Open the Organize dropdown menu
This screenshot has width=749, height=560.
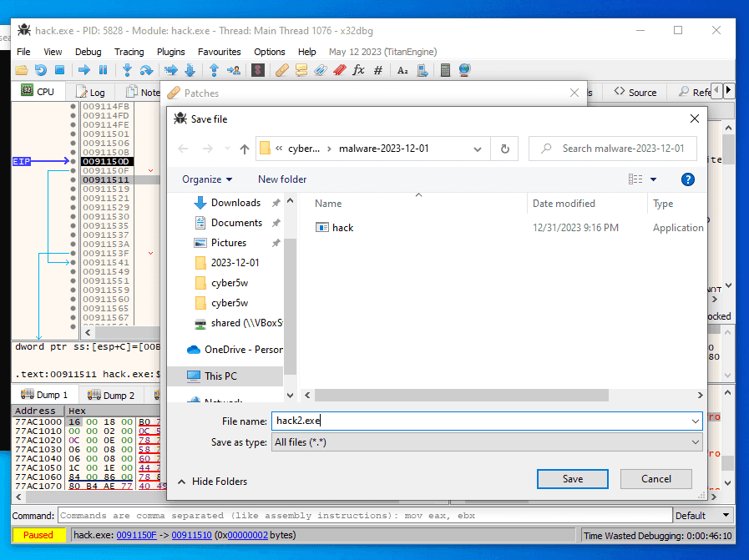pos(206,179)
